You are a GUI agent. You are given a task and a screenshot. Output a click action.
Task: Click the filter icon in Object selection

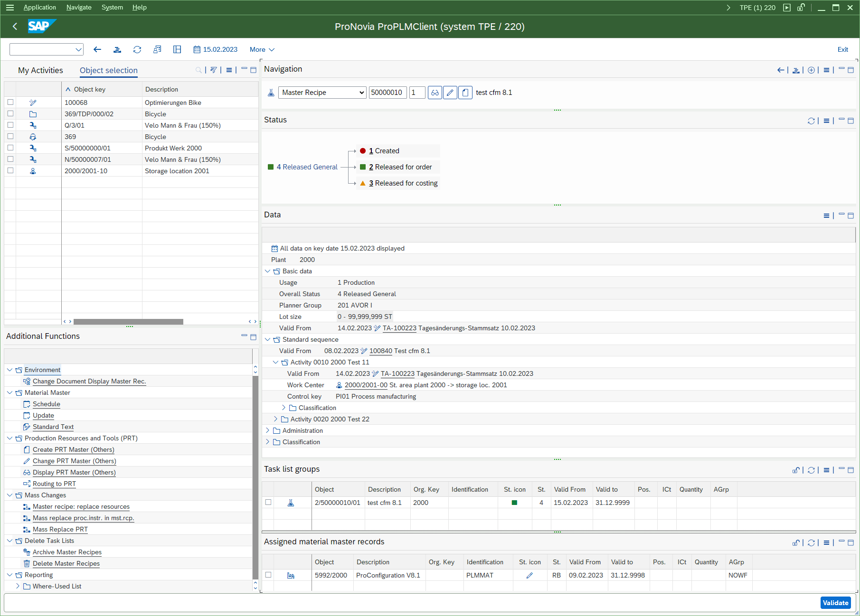(214, 70)
